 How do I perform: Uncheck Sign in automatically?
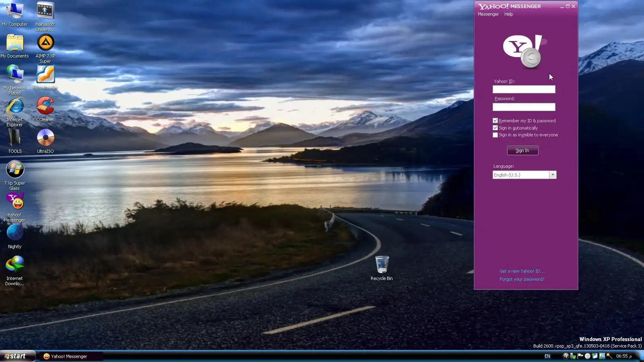click(495, 128)
